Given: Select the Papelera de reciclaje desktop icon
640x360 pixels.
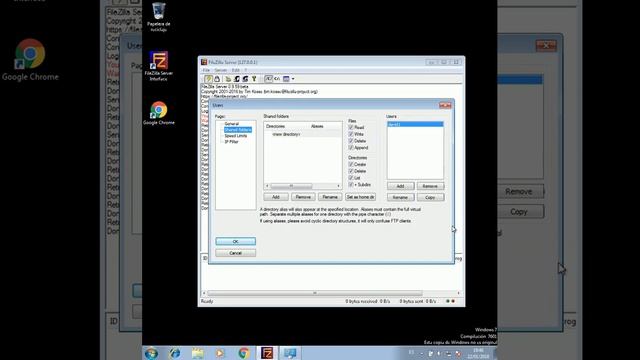Looking at the screenshot, I should click(158, 17).
